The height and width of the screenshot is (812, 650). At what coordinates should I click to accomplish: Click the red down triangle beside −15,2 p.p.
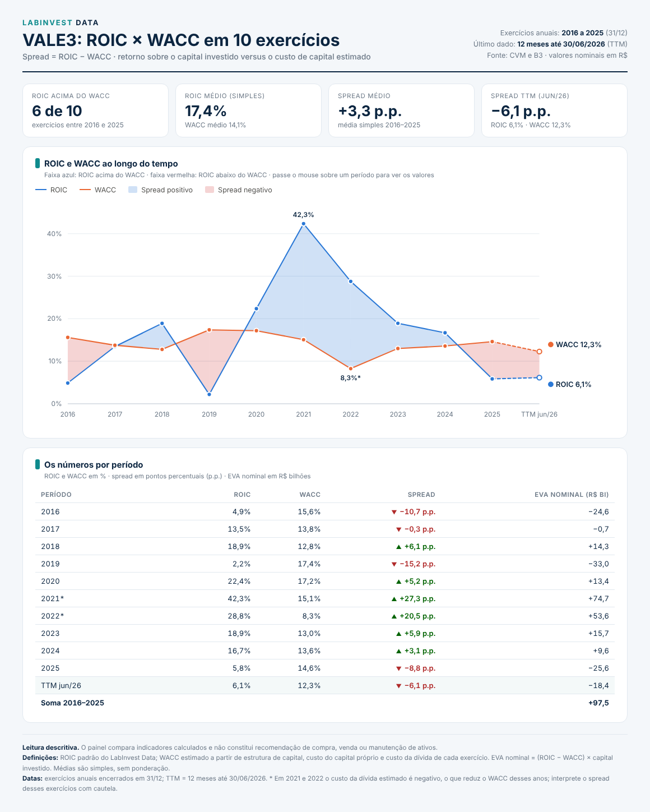(x=394, y=564)
